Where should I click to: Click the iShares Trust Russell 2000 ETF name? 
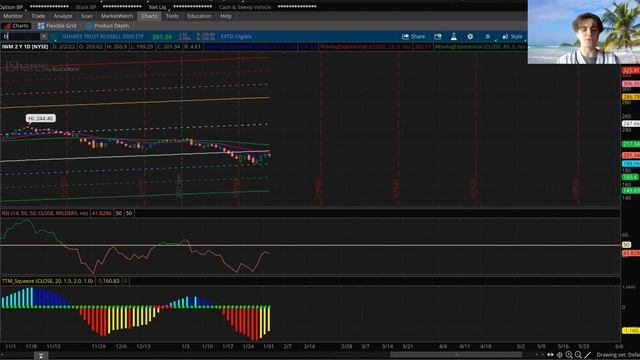pos(103,36)
